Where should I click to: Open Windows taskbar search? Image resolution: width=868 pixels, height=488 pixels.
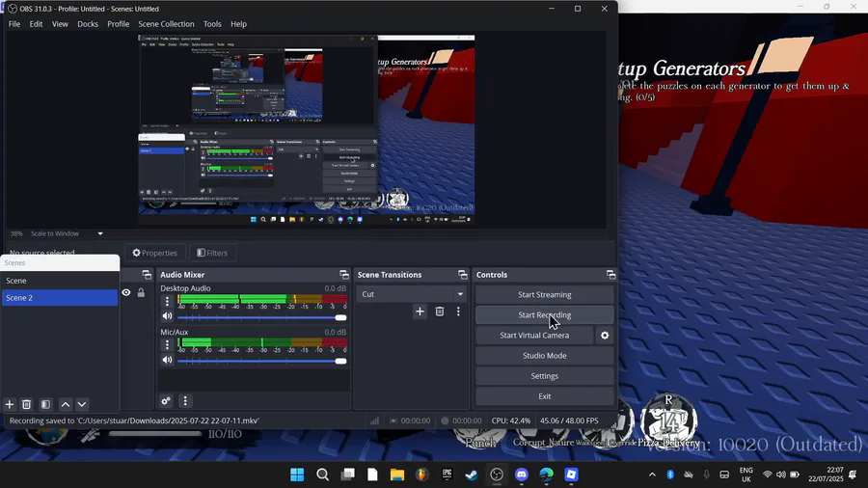coord(323,474)
